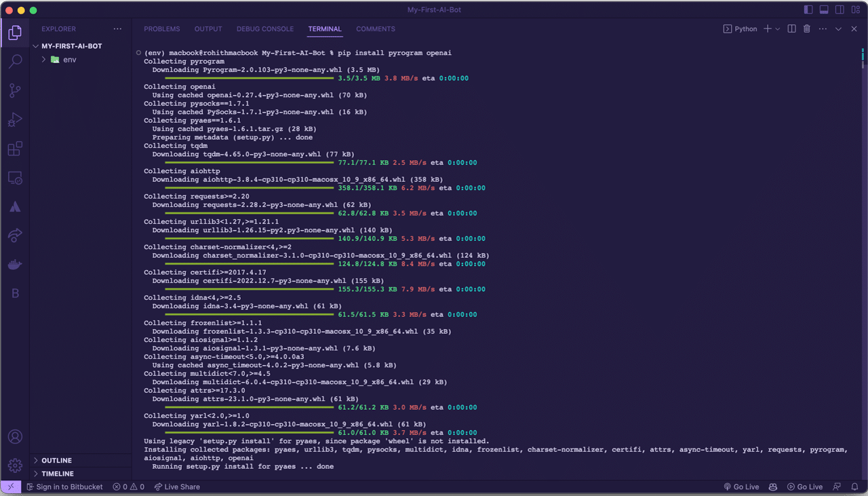
Task: Open Remote Explorer in activity bar
Action: [15, 178]
